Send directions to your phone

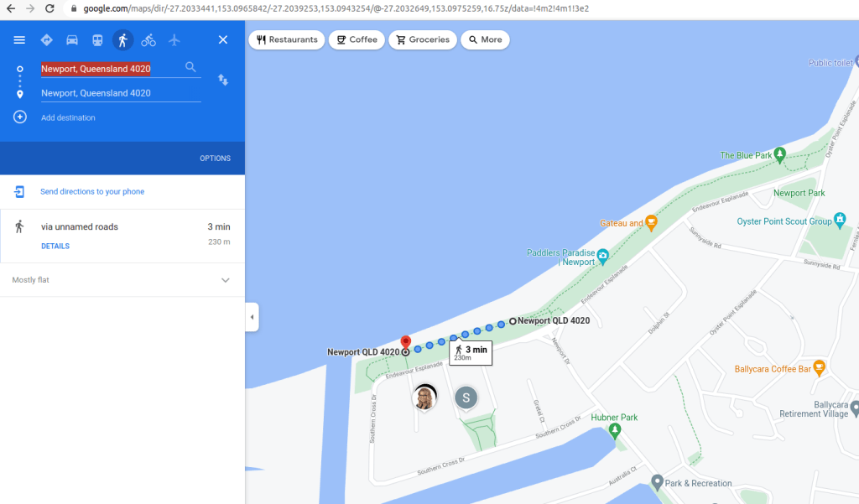pyautogui.click(x=92, y=192)
